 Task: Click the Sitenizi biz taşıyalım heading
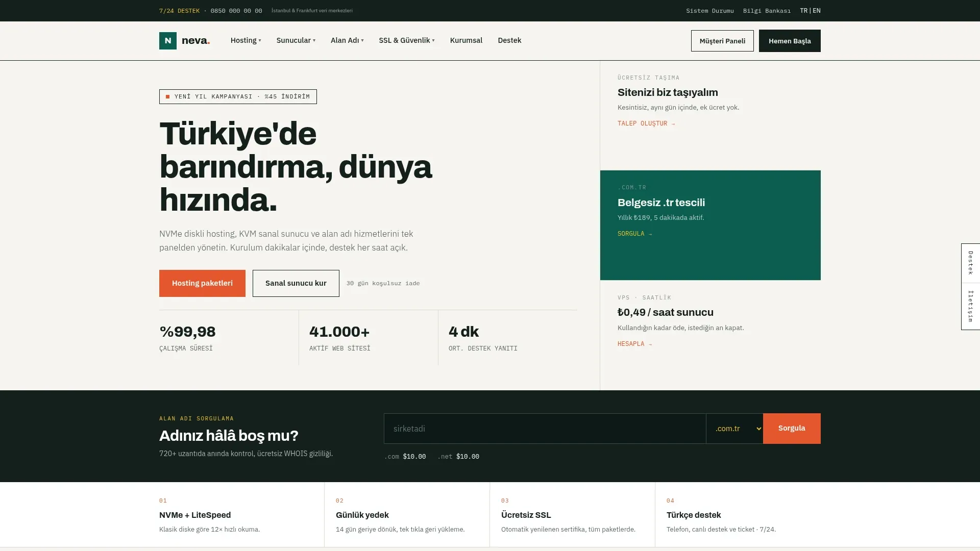pyautogui.click(x=668, y=92)
